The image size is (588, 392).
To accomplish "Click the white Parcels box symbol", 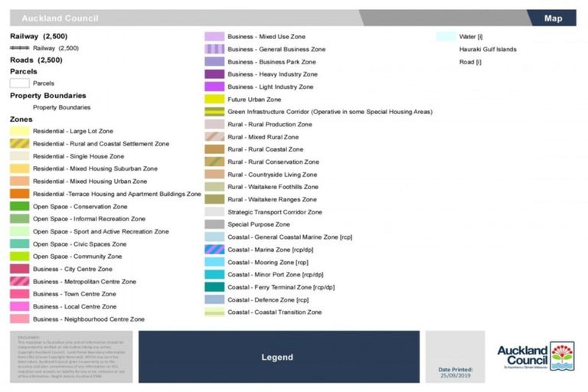I will (x=19, y=83).
